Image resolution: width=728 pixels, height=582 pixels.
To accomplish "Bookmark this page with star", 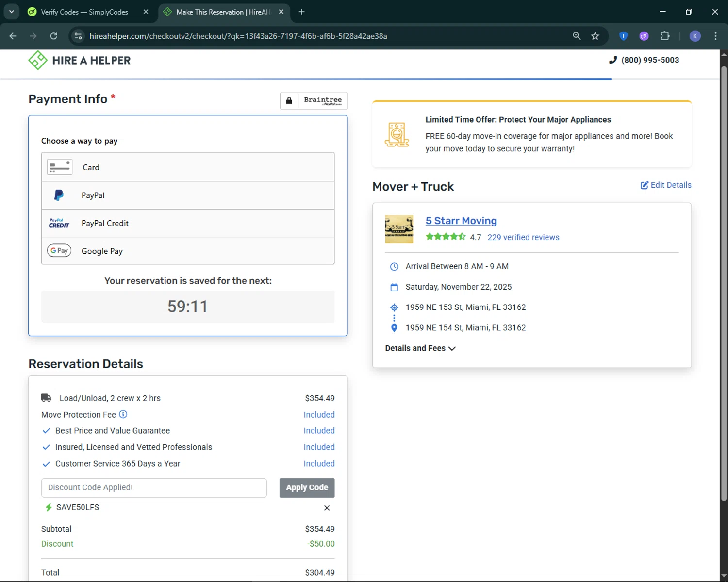I will (x=595, y=36).
